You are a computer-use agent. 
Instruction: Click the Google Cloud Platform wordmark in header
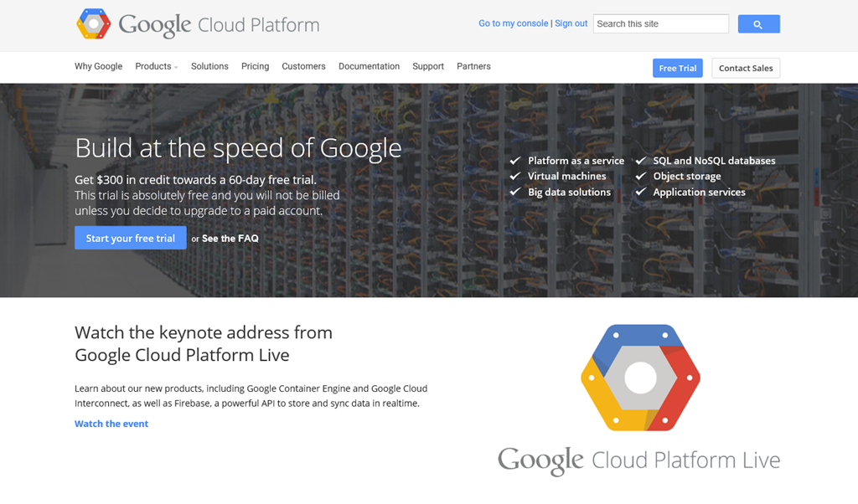pos(219,25)
